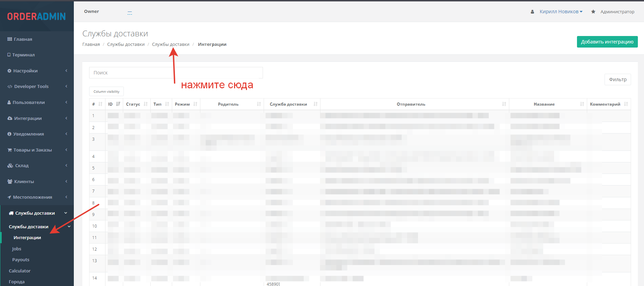Click the Добавить интеграцию button

coord(607,42)
